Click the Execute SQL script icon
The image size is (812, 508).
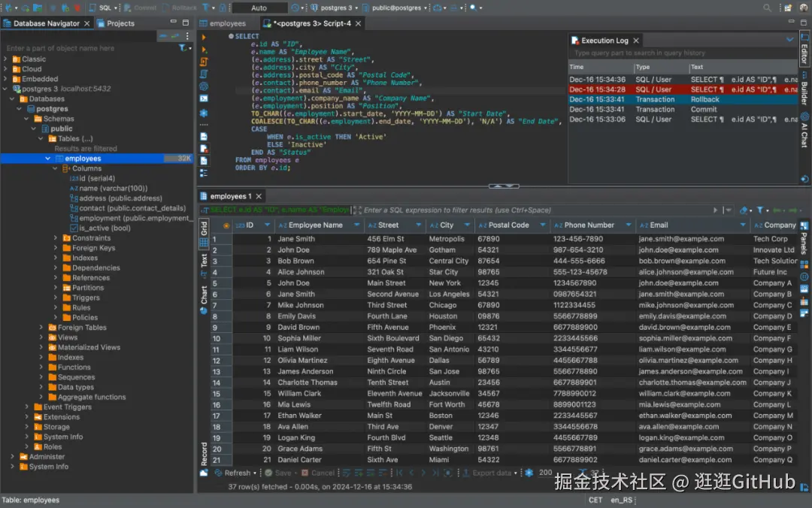coord(204,62)
